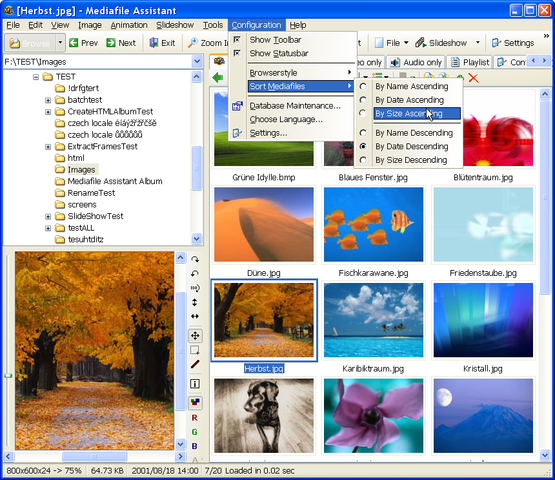Go to the next file with Next
Viewport: 555px width, 480px height.
coord(121,43)
